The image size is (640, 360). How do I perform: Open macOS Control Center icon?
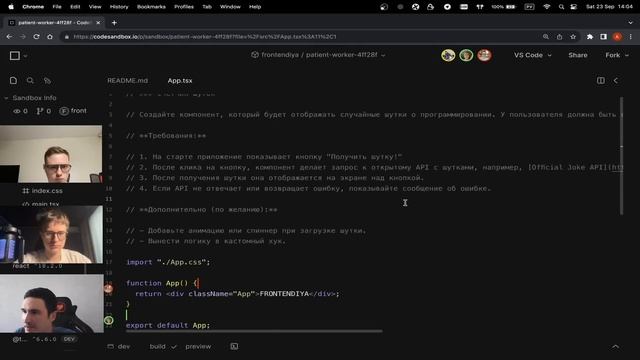(573, 7)
